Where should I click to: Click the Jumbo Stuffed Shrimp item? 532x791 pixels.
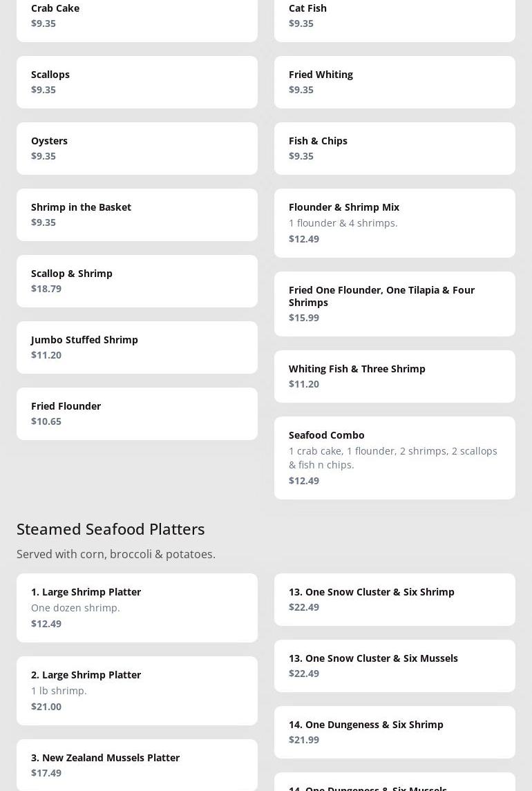(137, 347)
